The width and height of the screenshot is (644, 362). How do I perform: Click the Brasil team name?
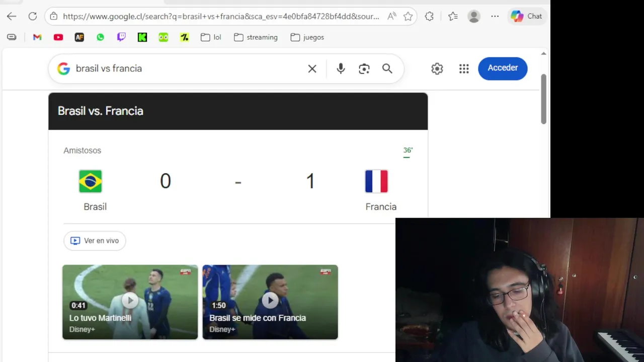[95, 207]
